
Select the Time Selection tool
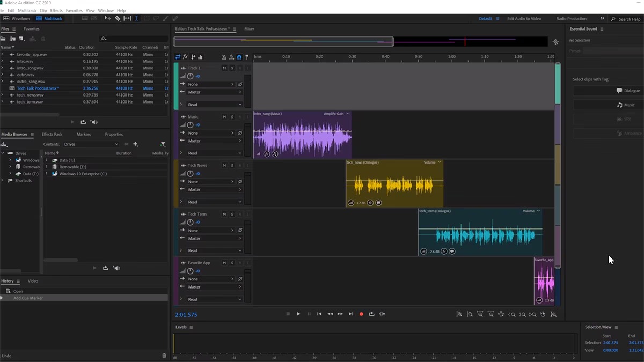click(x=137, y=18)
